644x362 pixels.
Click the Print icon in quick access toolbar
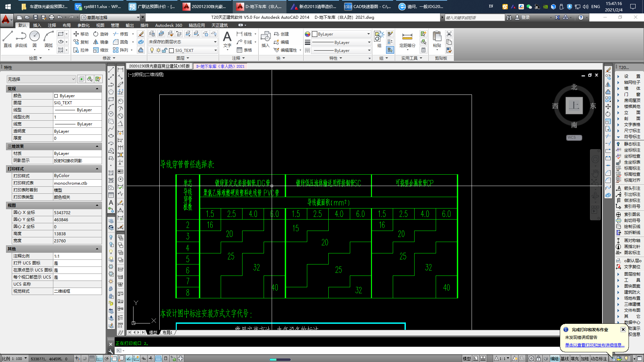pos(51,17)
